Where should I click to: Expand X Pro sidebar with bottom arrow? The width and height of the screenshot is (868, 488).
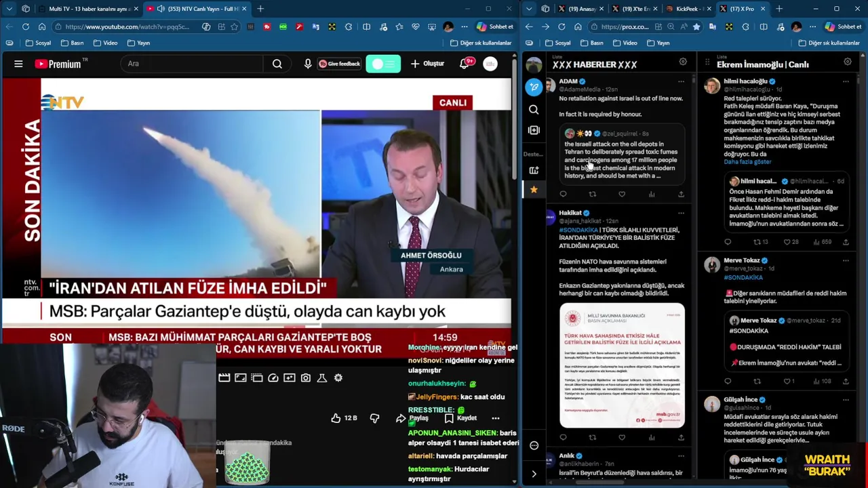[x=534, y=474]
